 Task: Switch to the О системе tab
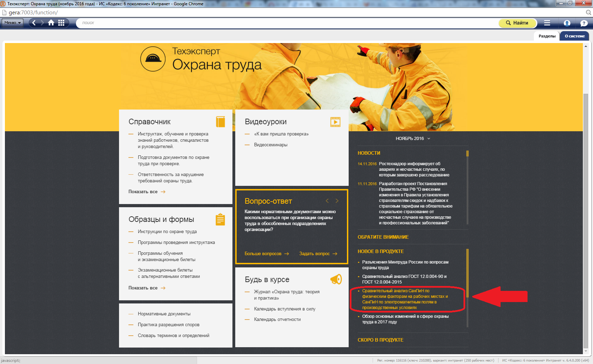click(574, 36)
